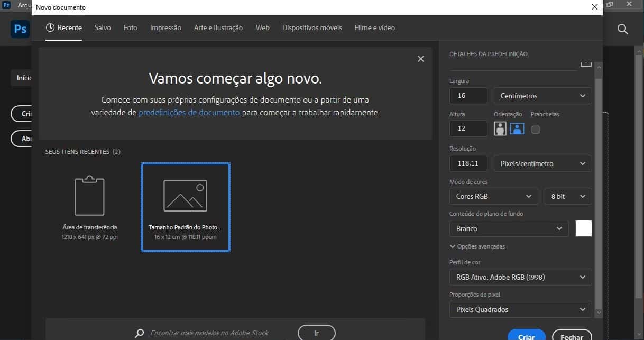
Task: Open the Cores RGB color mode dropdown
Action: (x=493, y=196)
